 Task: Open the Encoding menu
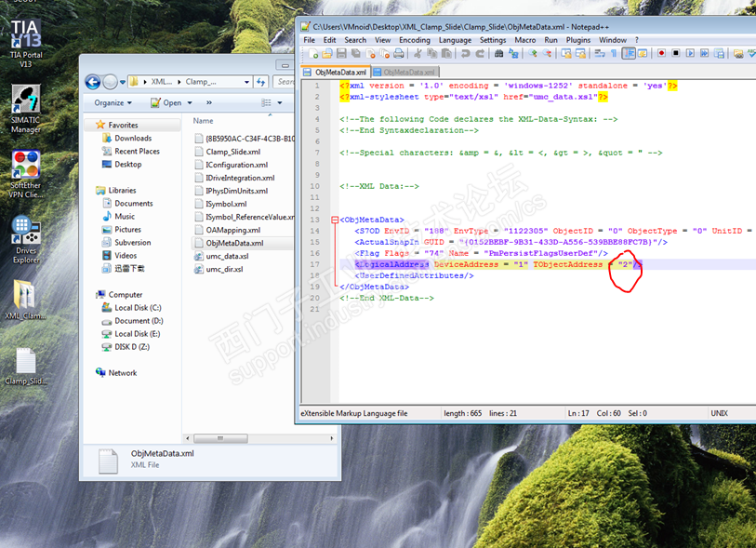click(415, 40)
